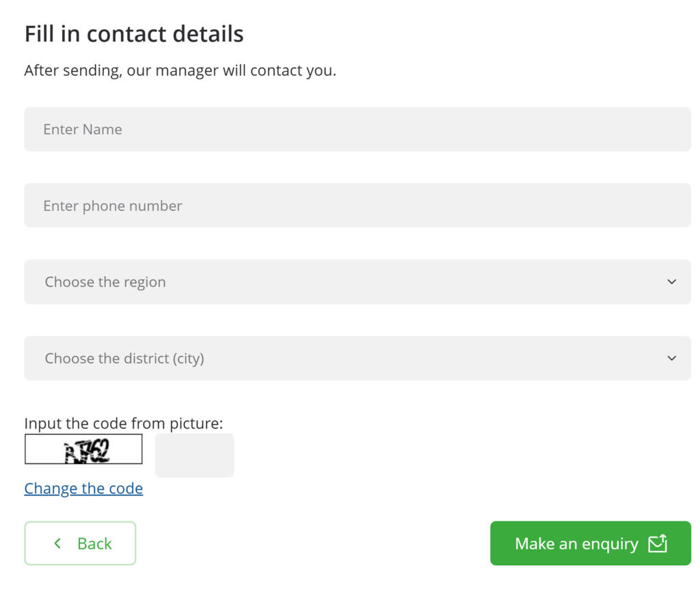Click the manager will contact you subtitle
Viewport: 700px width, 596px height.
tap(180, 70)
